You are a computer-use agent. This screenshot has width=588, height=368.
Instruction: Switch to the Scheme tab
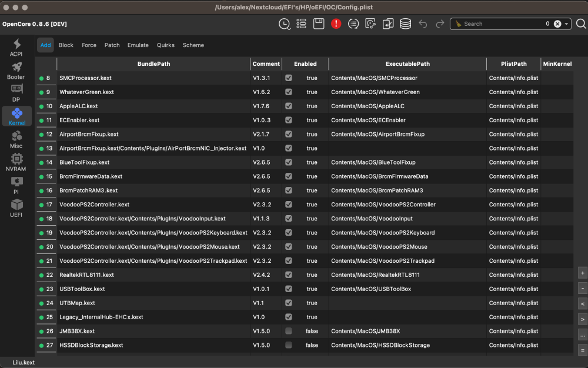click(193, 45)
